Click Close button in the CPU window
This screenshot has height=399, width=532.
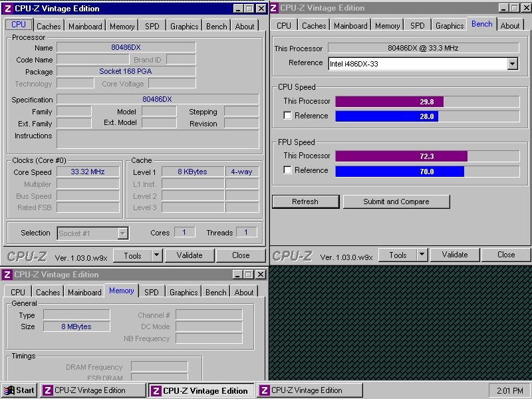(x=241, y=255)
